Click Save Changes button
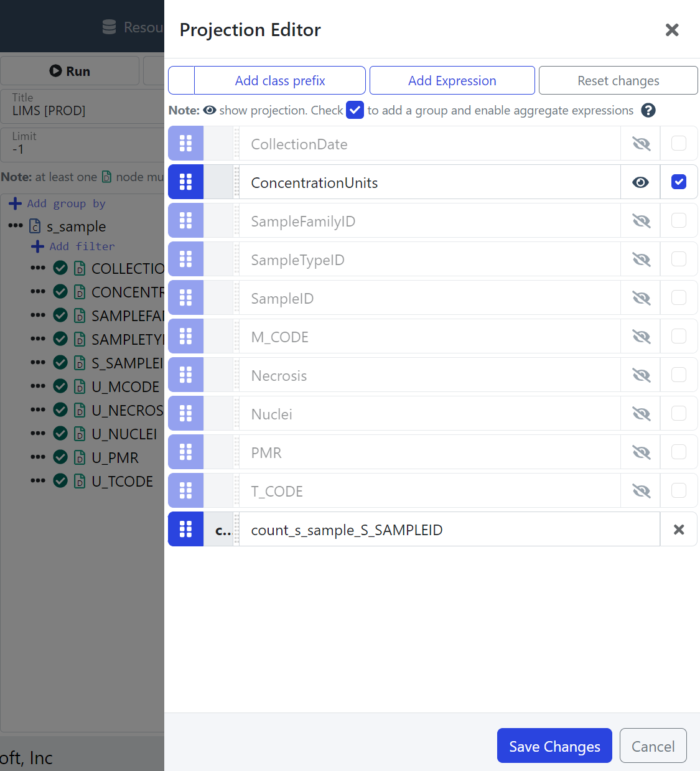This screenshot has width=700, height=771. [554, 745]
